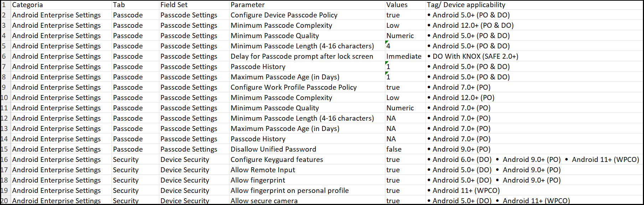Click the Configure Keyguard features cell
The height and width of the screenshot is (205, 644).
click(307, 159)
